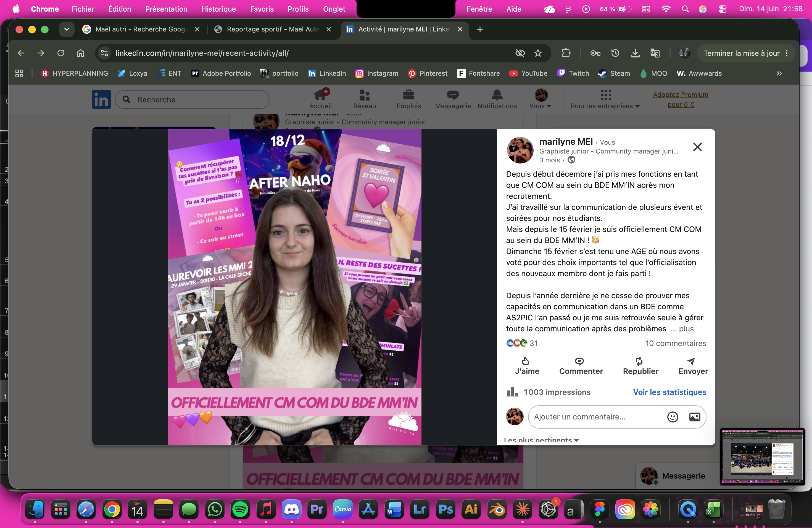Open the Historique menu
The image size is (812, 528).
click(x=218, y=9)
